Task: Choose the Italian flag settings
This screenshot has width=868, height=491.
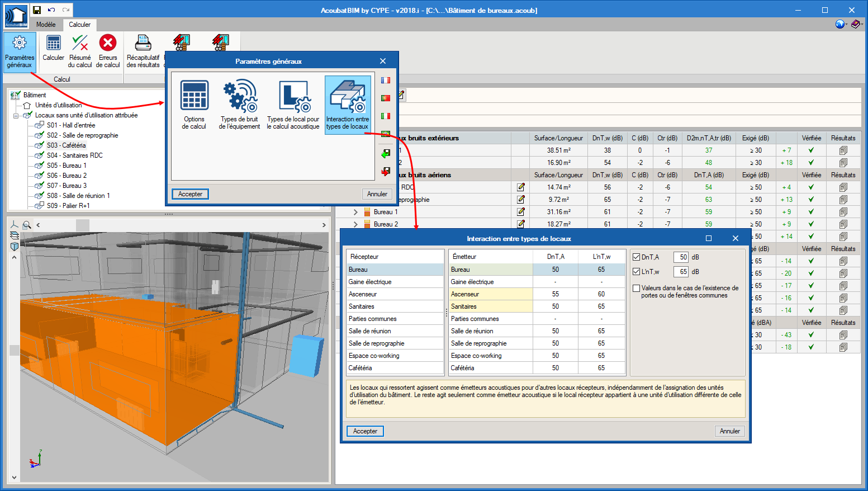Action: click(x=386, y=116)
